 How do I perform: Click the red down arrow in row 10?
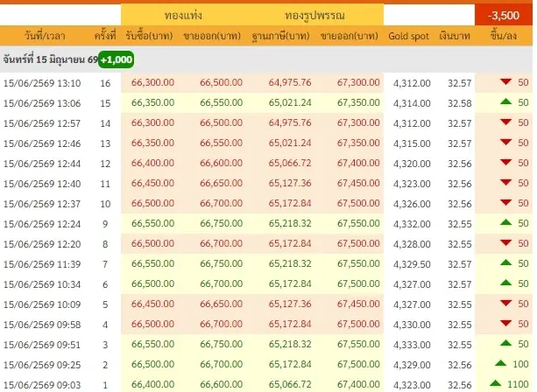tap(505, 203)
